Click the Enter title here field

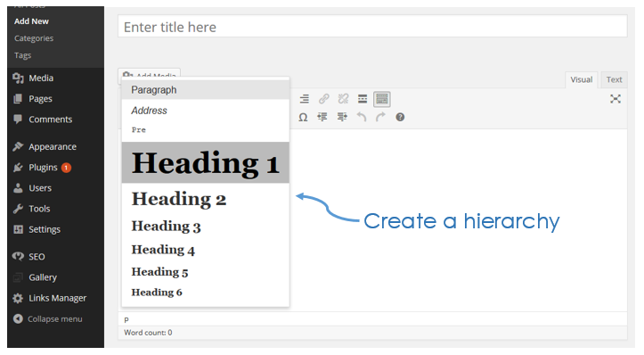click(372, 27)
